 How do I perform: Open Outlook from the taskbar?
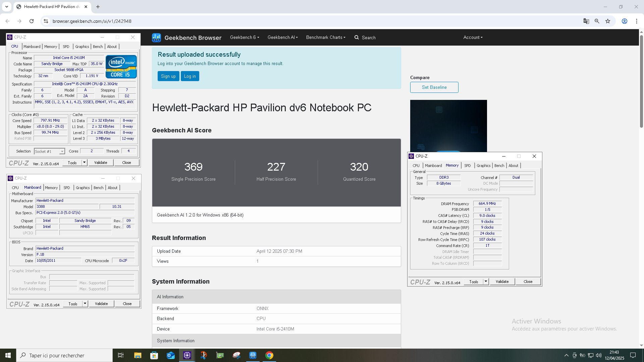click(x=171, y=355)
